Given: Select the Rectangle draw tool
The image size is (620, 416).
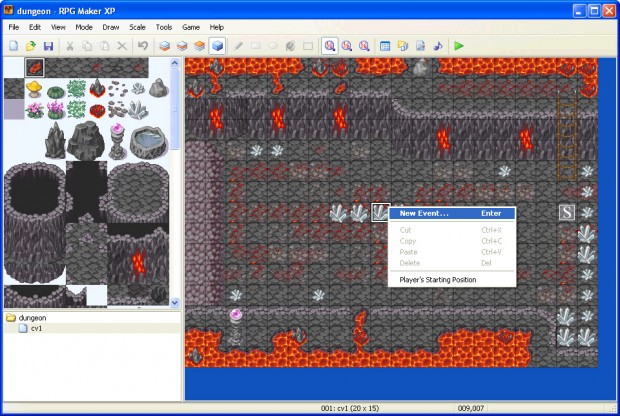Looking at the screenshot, I should (x=255, y=46).
